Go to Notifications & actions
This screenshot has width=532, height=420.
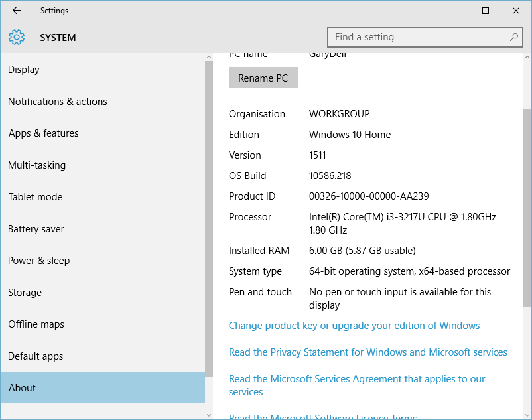coord(58,102)
